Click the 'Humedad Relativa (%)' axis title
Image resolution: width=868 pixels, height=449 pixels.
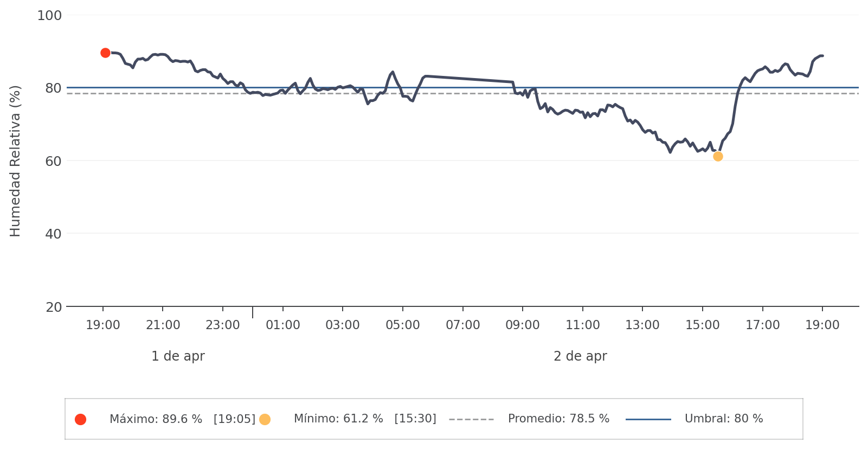pyautogui.click(x=15, y=161)
